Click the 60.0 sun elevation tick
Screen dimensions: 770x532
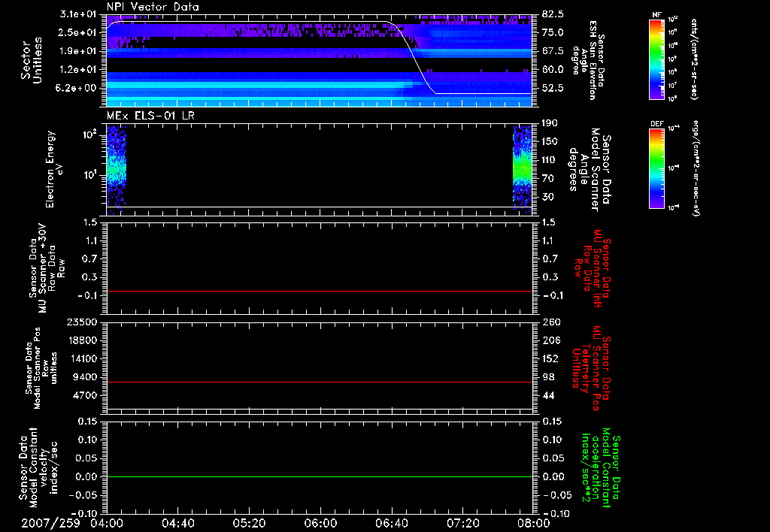click(x=553, y=70)
